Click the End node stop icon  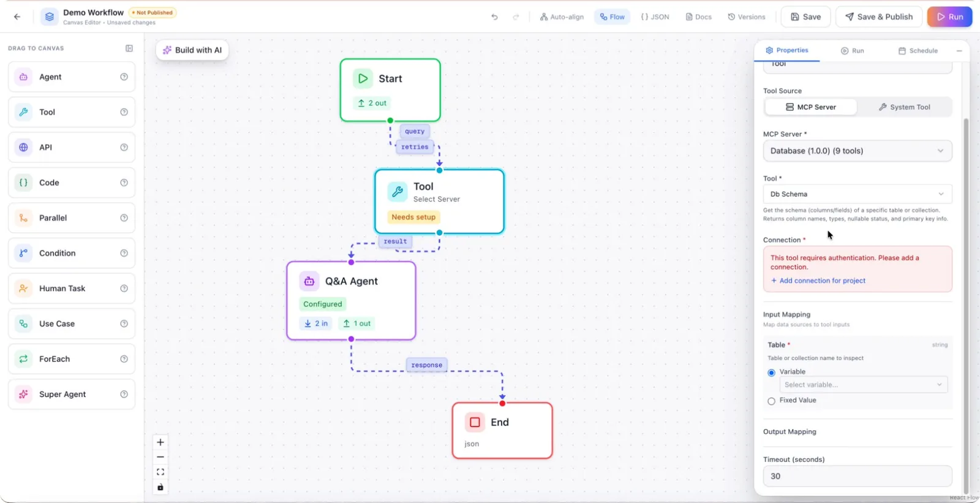(475, 422)
